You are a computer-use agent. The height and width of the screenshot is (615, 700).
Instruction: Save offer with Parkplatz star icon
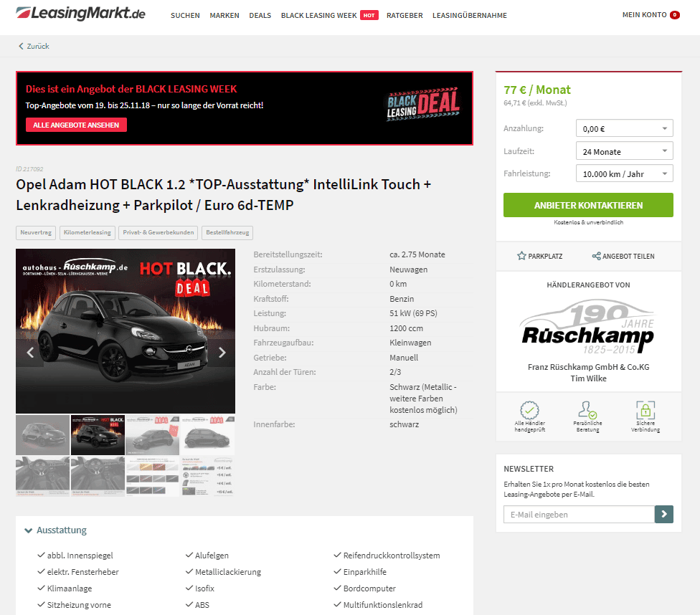pyautogui.click(x=521, y=256)
